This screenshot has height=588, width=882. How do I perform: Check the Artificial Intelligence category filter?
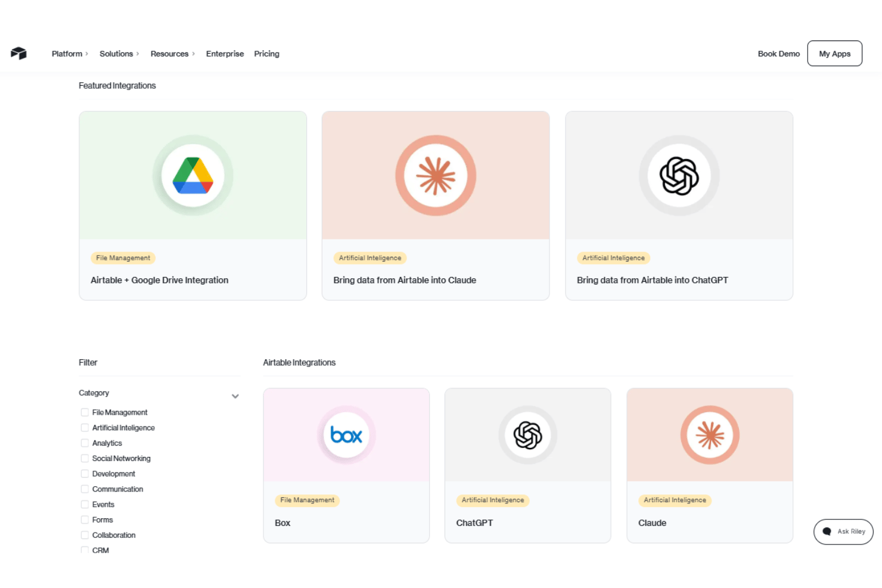coord(85,428)
